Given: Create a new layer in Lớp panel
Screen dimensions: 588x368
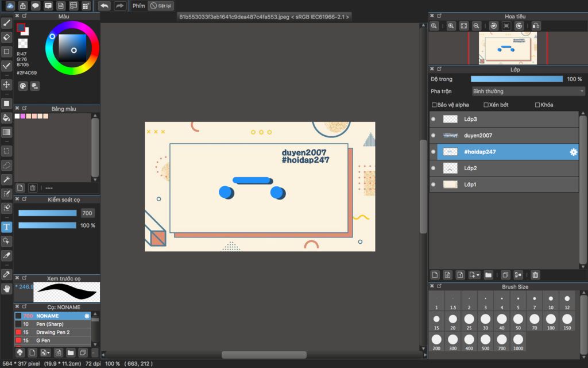Looking at the screenshot, I should (x=435, y=275).
